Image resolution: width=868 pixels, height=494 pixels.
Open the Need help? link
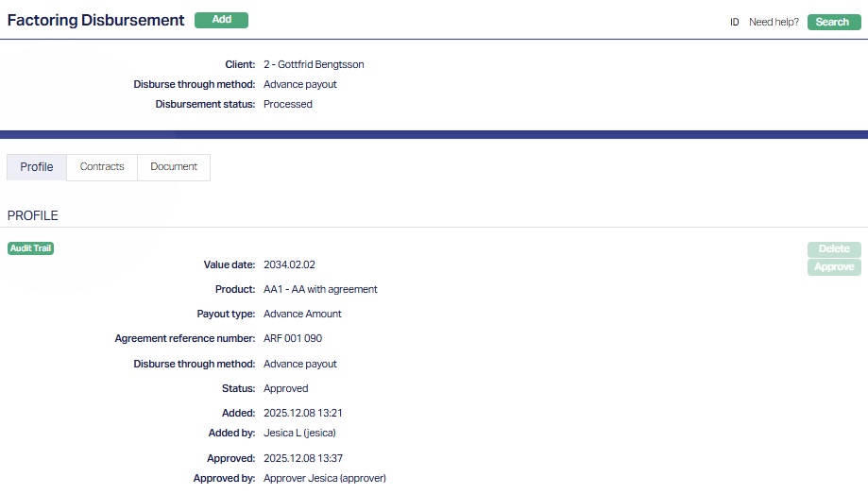(774, 22)
